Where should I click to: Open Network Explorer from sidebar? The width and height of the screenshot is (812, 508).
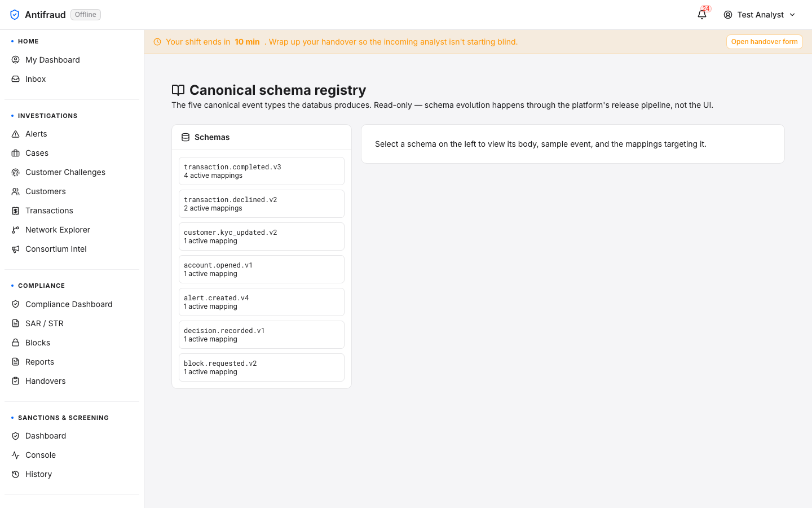pyautogui.click(x=72, y=230)
